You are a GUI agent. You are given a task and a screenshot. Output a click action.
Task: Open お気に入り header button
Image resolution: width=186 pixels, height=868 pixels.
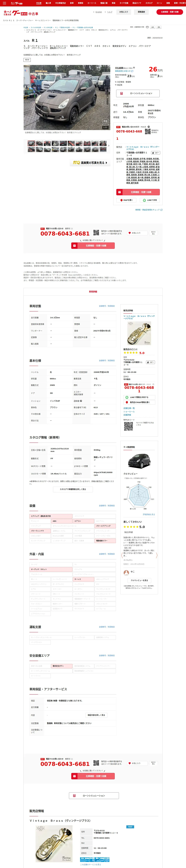(x=124, y=12)
